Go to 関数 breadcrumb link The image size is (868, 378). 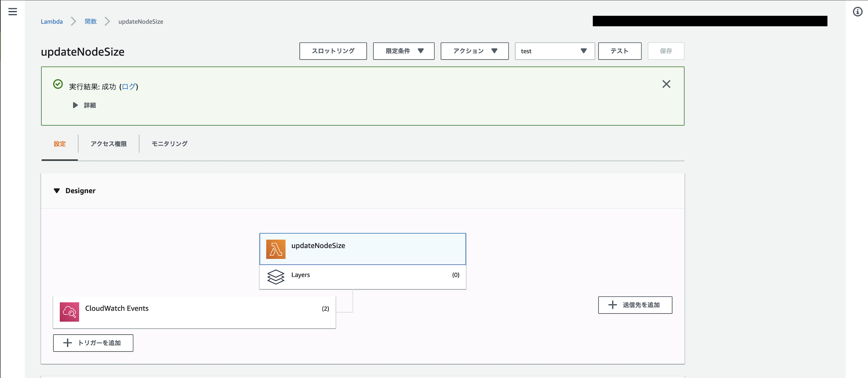click(x=91, y=22)
